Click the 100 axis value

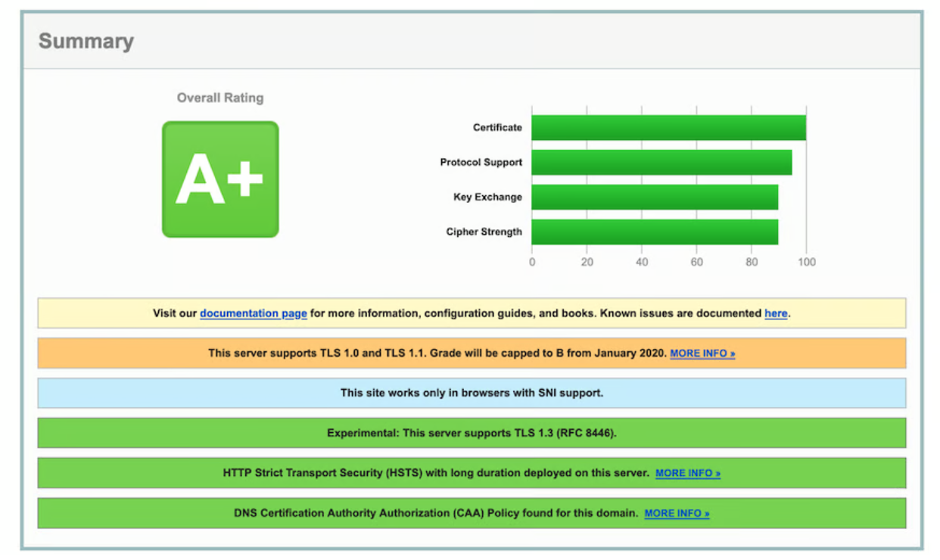(807, 262)
